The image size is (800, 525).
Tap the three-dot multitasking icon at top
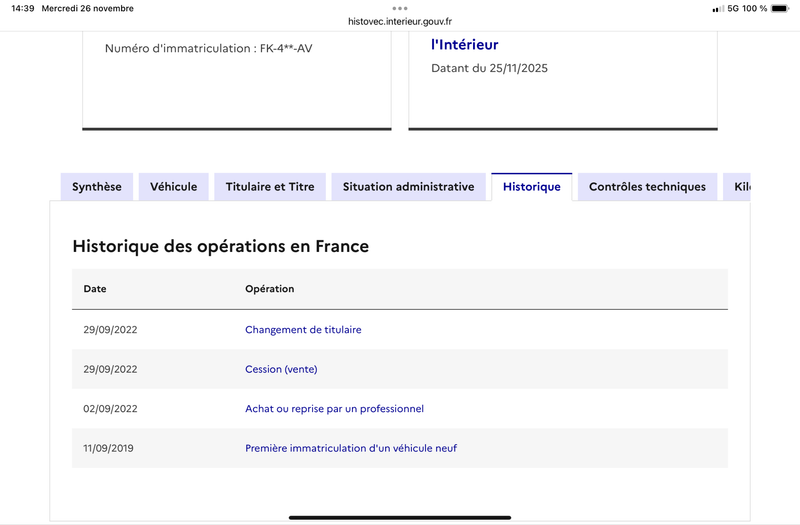coord(400,8)
